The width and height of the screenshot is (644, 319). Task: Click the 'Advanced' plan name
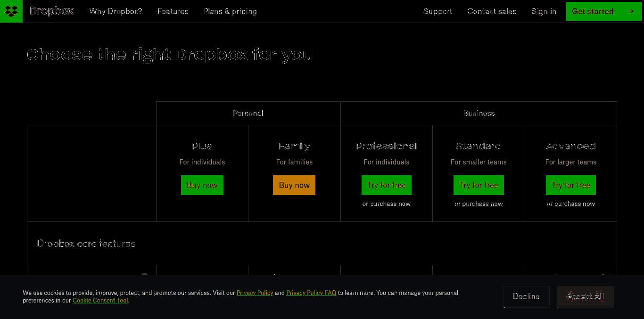coord(571,146)
